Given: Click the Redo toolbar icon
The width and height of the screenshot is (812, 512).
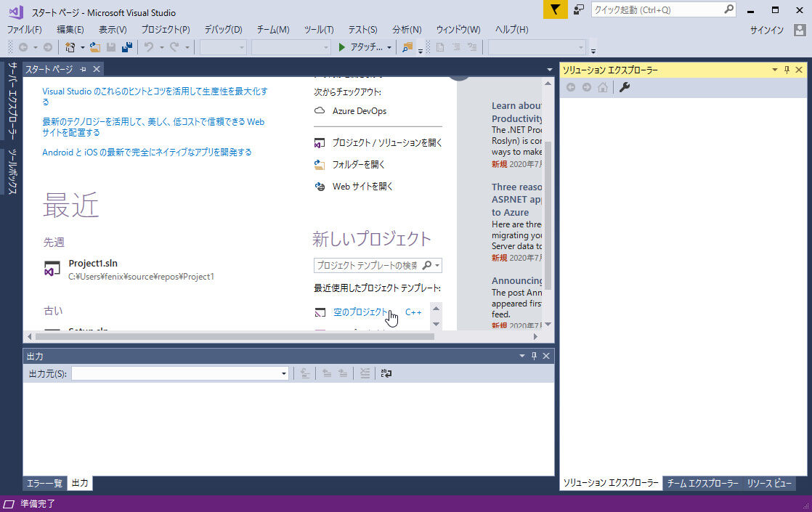Looking at the screenshot, I should click(174, 47).
